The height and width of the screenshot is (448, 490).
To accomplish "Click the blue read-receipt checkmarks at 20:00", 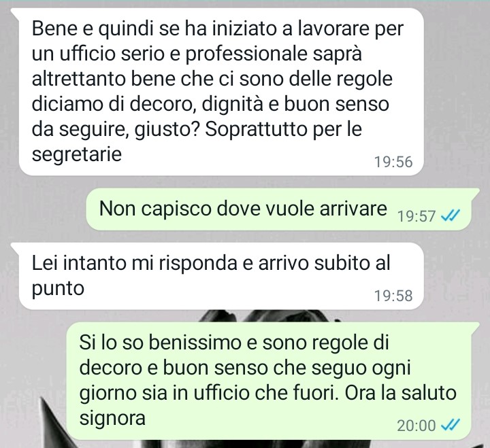I will 451,425.
